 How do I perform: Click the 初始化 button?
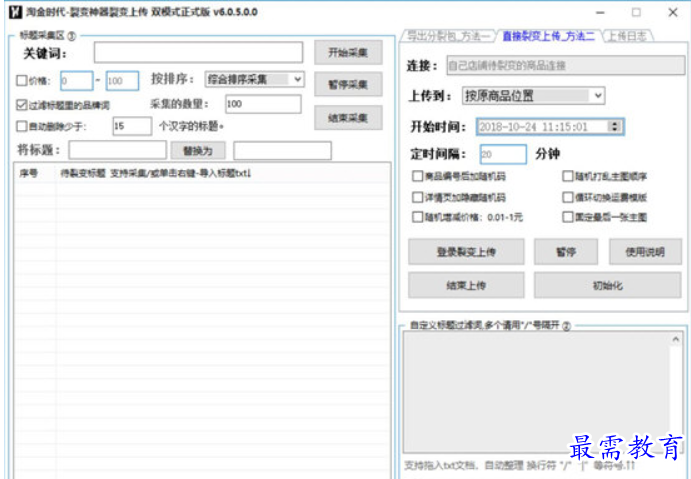tap(608, 285)
